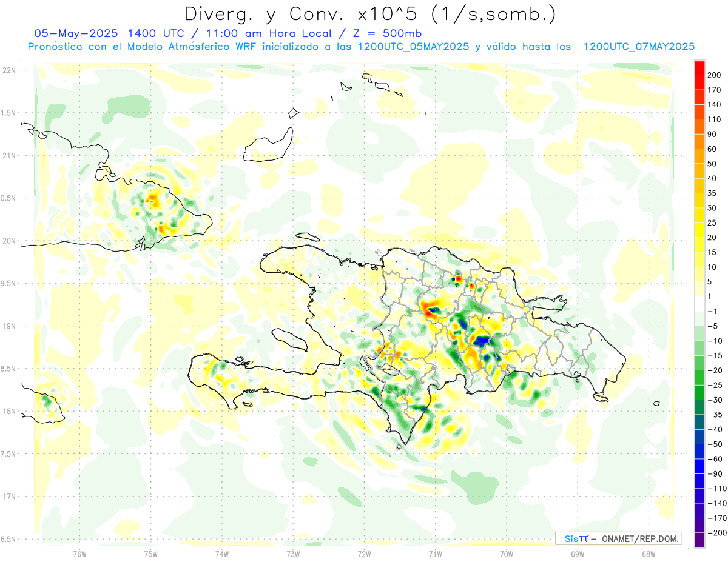The image size is (728, 562).
Task: Click the '-170' color scale value
Action: click(x=717, y=518)
